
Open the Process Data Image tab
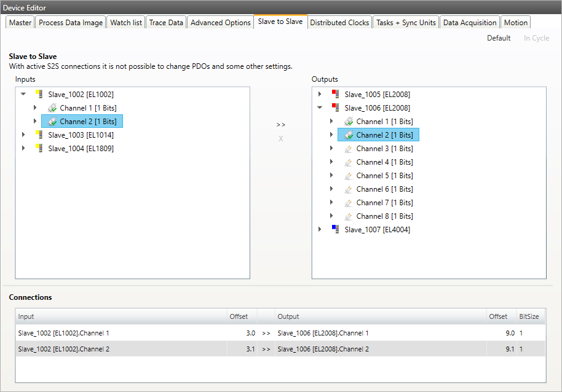71,23
